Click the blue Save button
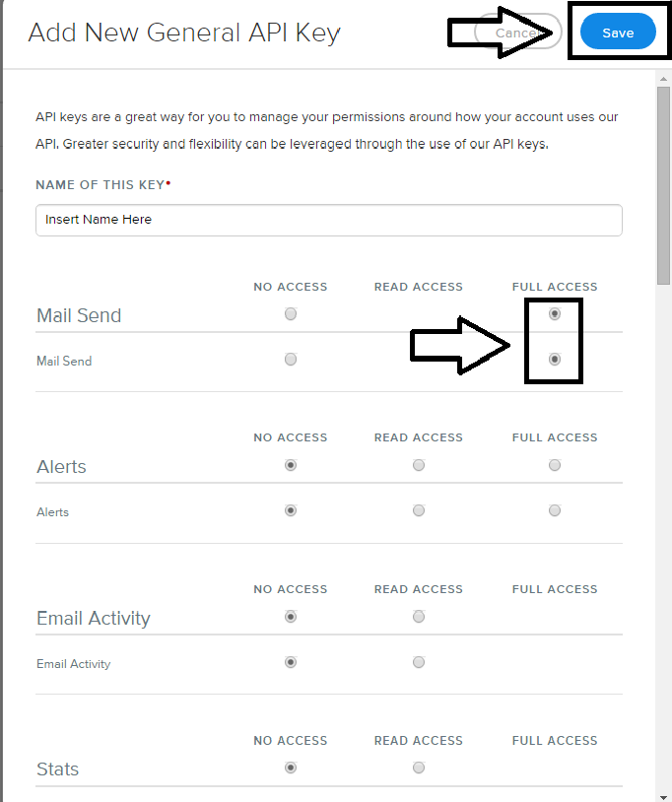Image resolution: width=672 pixels, height=802 pixels. tap(618, 33)
